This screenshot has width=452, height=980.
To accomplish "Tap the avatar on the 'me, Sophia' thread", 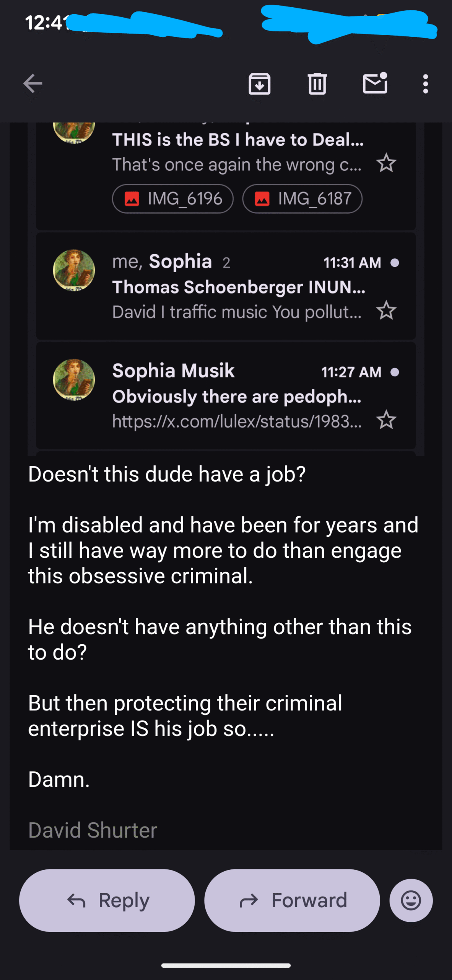I will pos(74,271).
